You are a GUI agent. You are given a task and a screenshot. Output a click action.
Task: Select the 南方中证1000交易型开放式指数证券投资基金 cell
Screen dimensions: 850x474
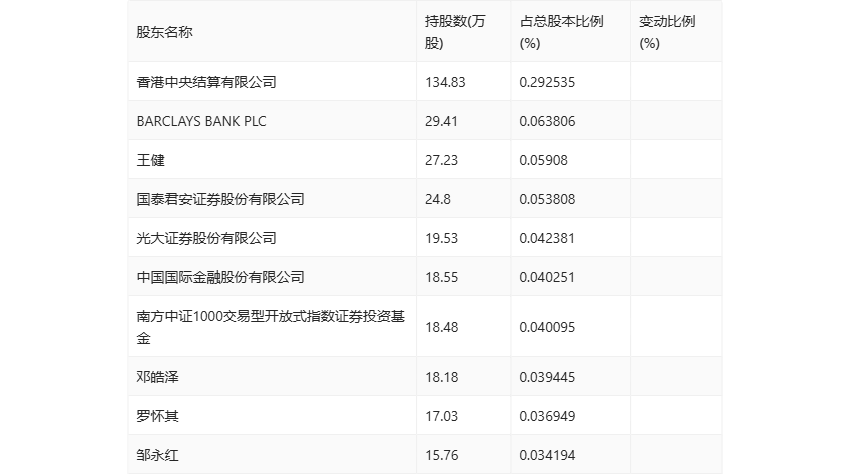point(271,327)
